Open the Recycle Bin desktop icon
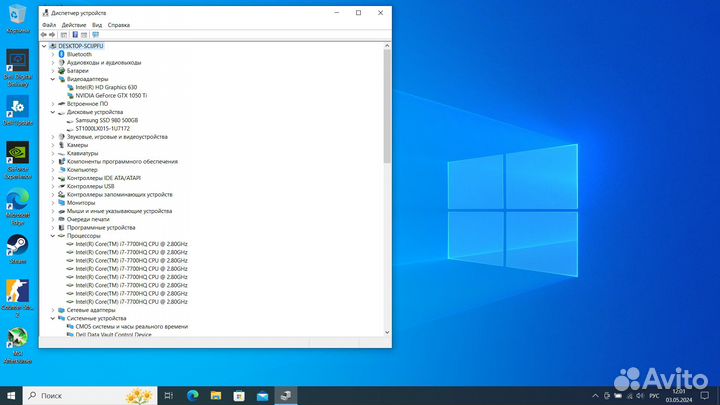The image size is (720, 405). pos(17,19)
